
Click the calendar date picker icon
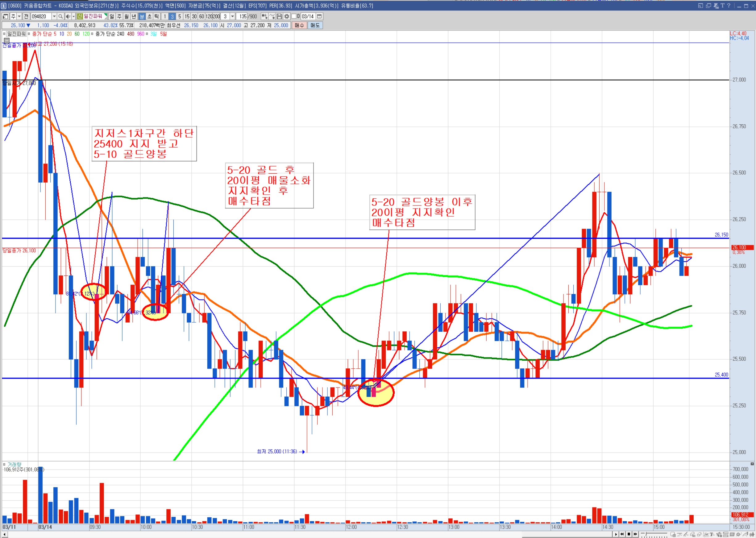click(319, 16)
